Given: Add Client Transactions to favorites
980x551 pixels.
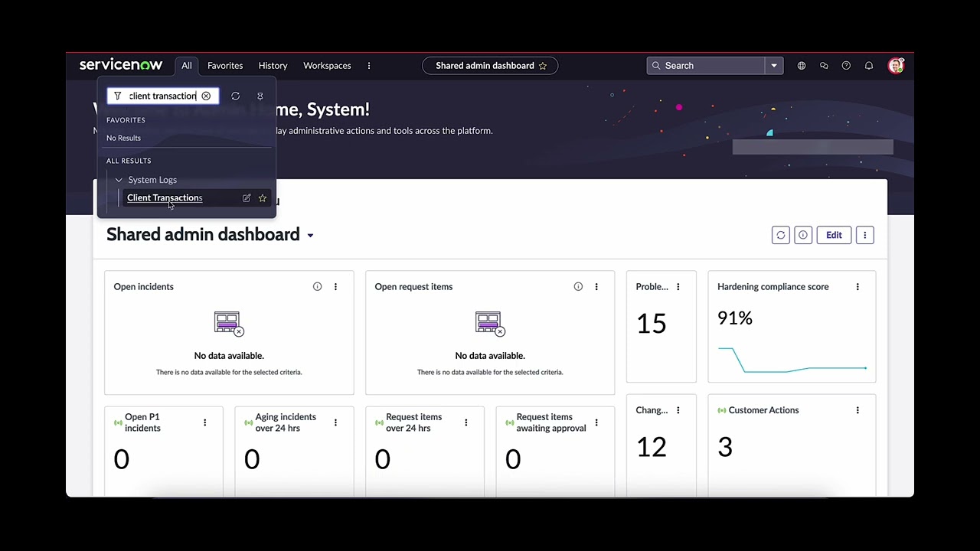Looking at the screenshot, I should [x=263, y=198].
